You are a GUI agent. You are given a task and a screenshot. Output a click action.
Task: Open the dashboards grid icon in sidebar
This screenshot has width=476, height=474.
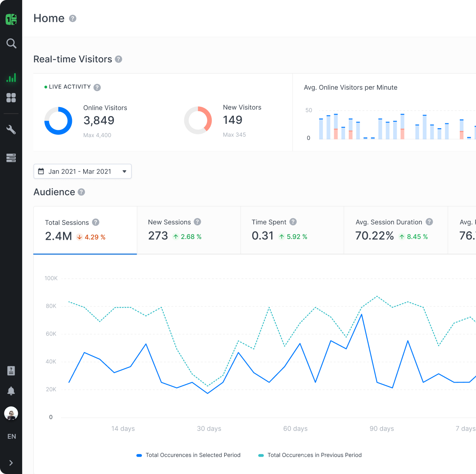coord(11,98)
